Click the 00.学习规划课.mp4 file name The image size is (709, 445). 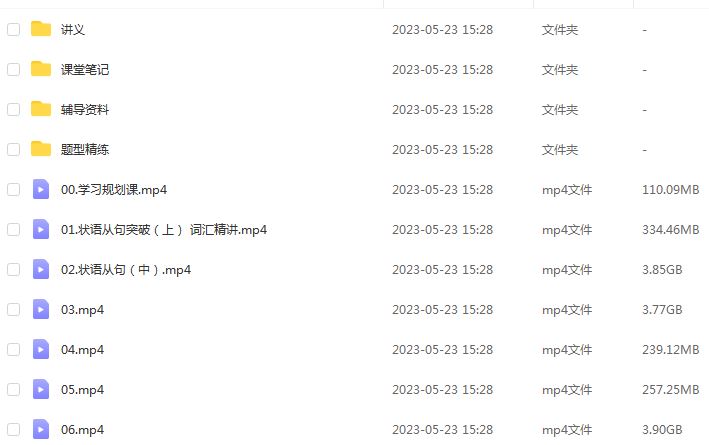(114, 189)
